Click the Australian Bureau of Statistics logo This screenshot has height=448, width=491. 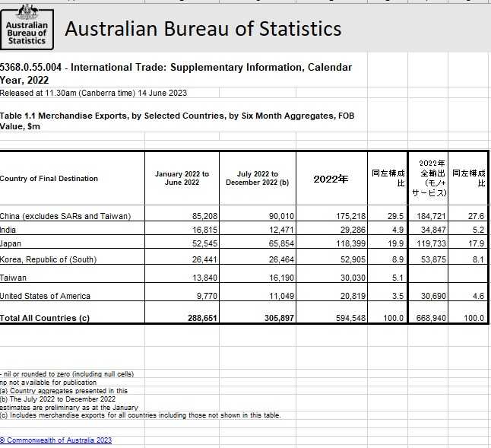pyautogui.click(x=27, y=27)
